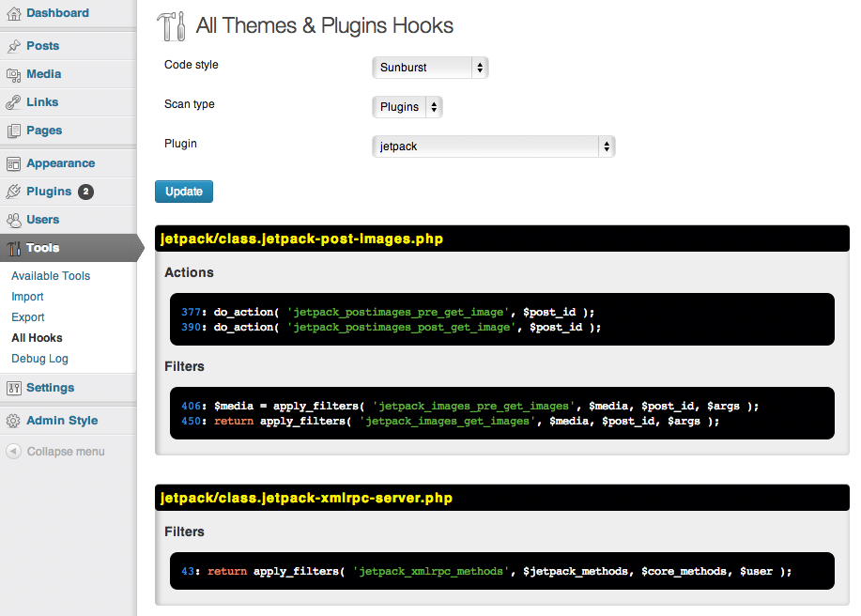This screenshot has height=616, width=861.
Task: Open Dashboard menu item
Action: coord(69,13)
